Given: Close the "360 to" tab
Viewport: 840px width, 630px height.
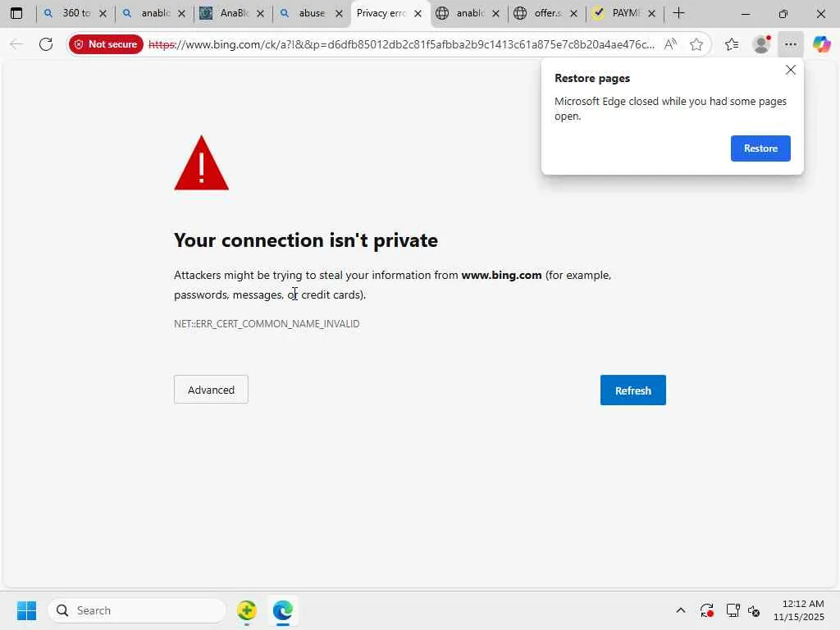Looking at the screenshot, I should pos(103,13).
